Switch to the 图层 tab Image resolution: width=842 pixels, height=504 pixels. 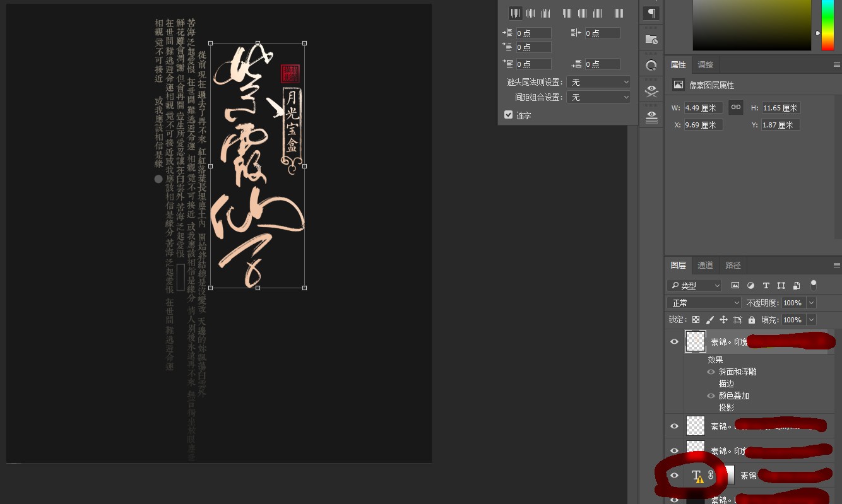click(x=679, y=265)
